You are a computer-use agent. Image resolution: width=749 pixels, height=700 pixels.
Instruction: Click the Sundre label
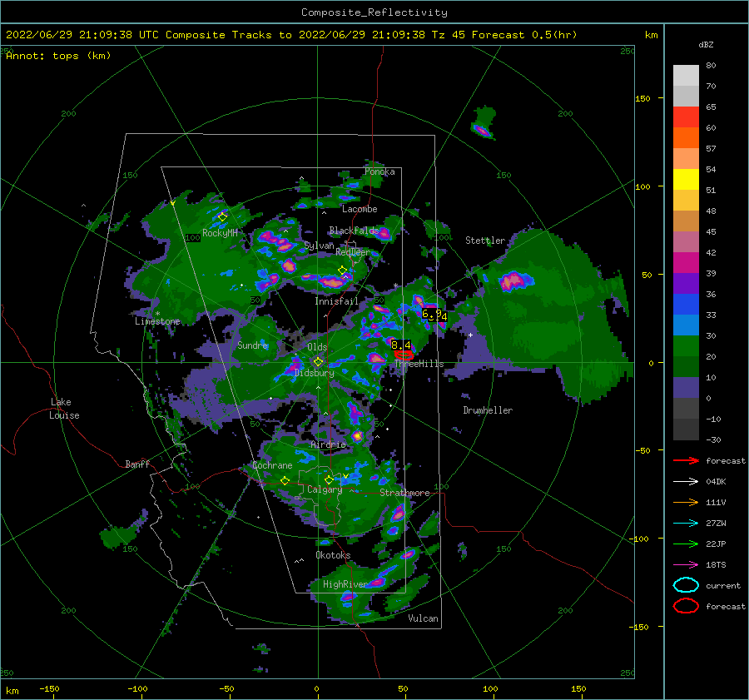[x=253, y=345]
